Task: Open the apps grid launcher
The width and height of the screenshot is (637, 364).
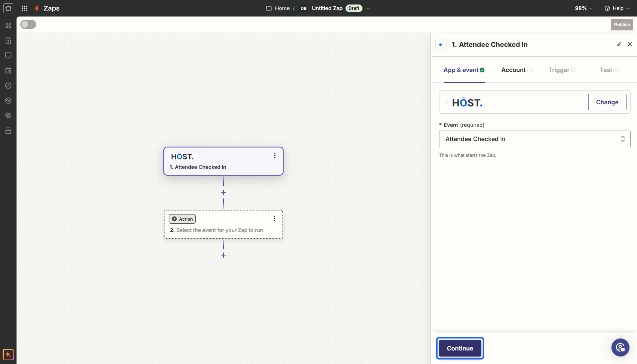Action: click(24, 8)
